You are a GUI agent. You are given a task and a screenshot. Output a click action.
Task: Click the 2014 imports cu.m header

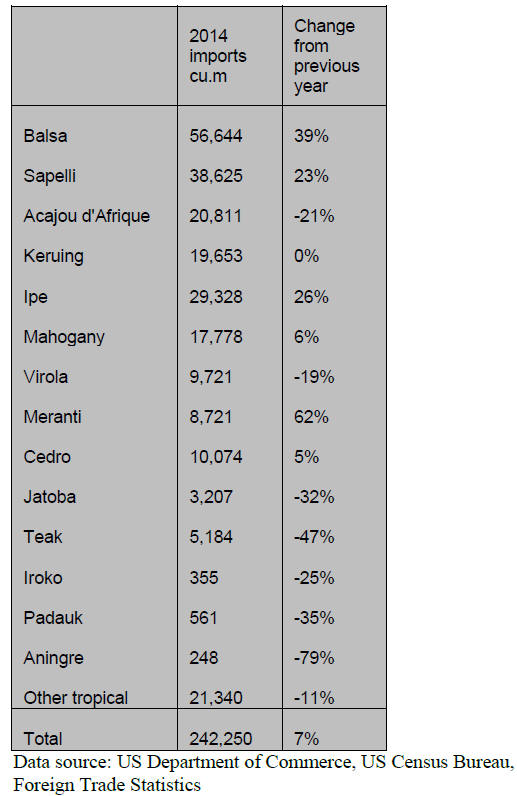pos(217,56)
